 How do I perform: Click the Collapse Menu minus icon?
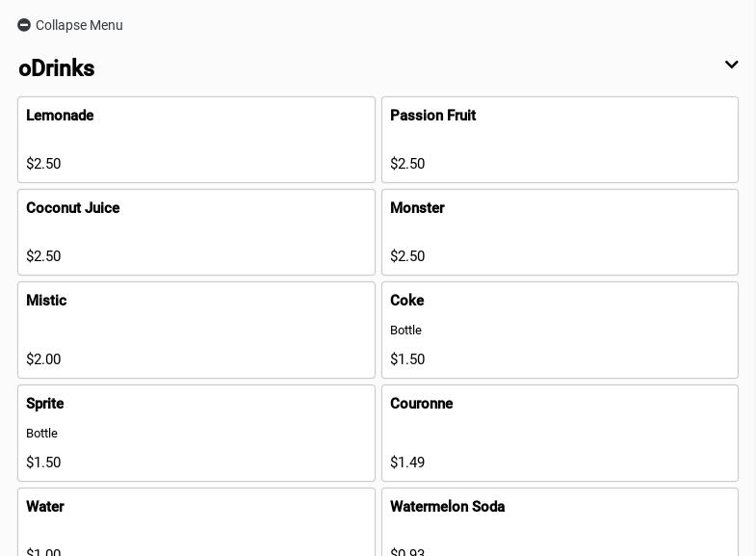click(24, 25)
